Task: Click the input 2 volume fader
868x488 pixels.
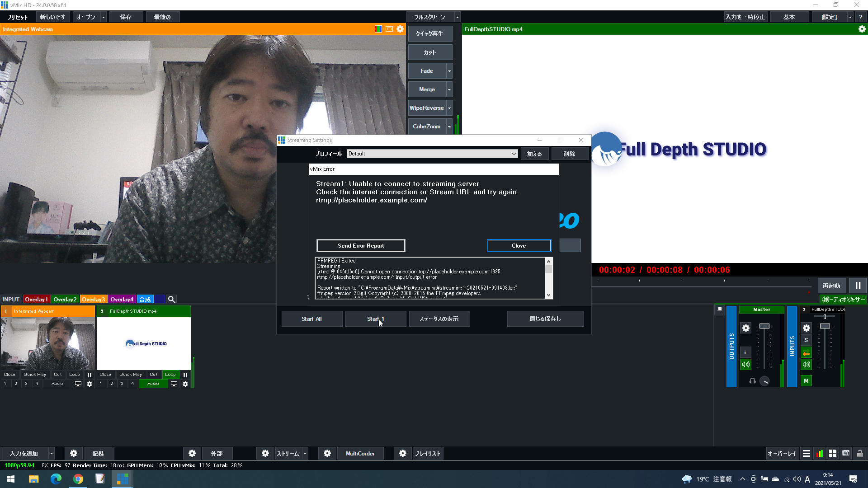Action: [x=825, y=326]
